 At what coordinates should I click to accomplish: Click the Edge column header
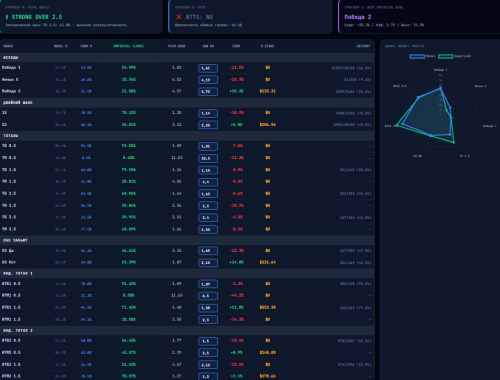point(236,46)
